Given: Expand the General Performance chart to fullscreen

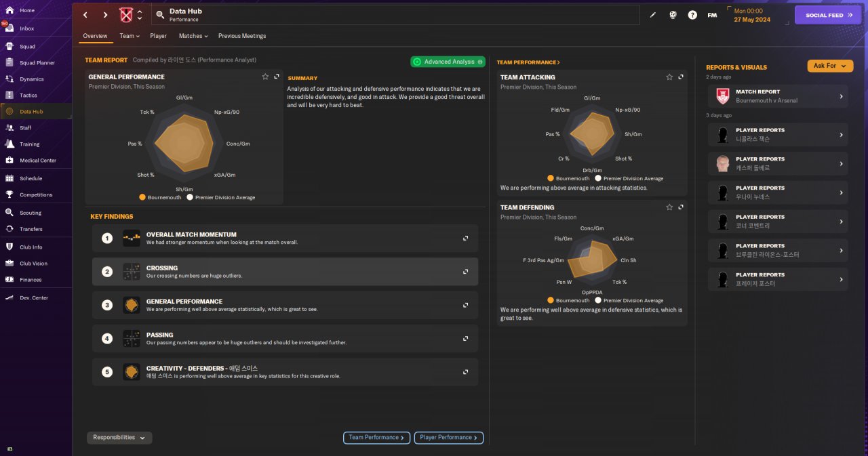Looking at the screenshot, I should [x=277, y=77].
